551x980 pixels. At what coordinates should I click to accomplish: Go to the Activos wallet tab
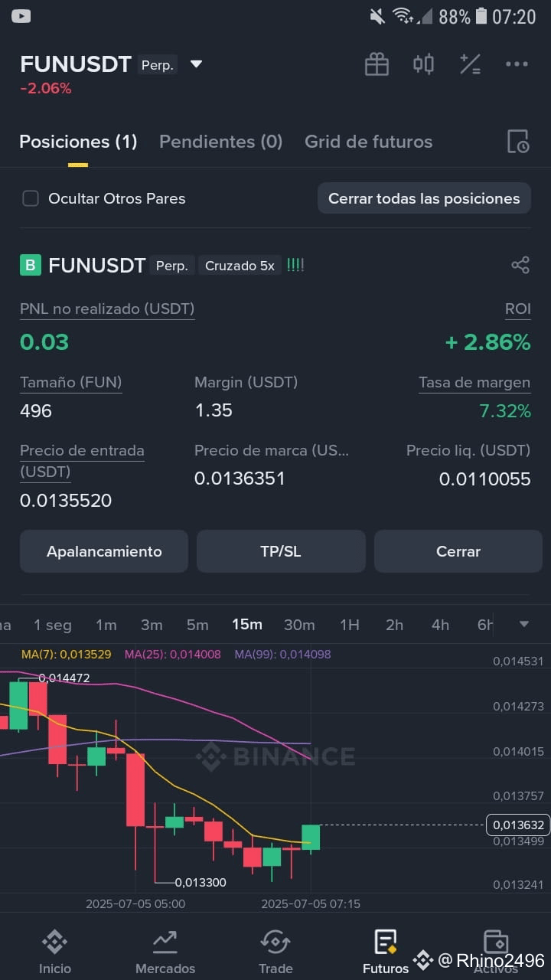(x=496, y=952)
